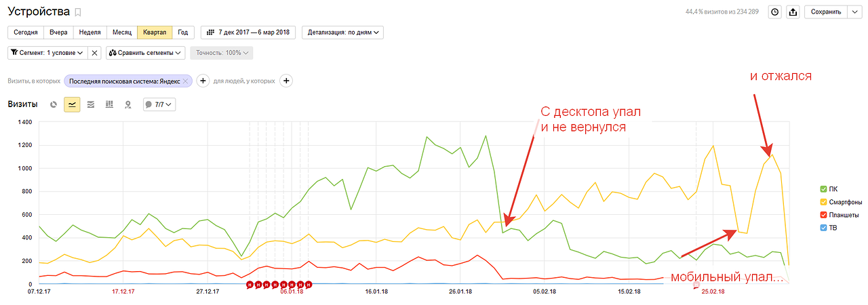
Task: Open the clock history icon
Action: 775,12
